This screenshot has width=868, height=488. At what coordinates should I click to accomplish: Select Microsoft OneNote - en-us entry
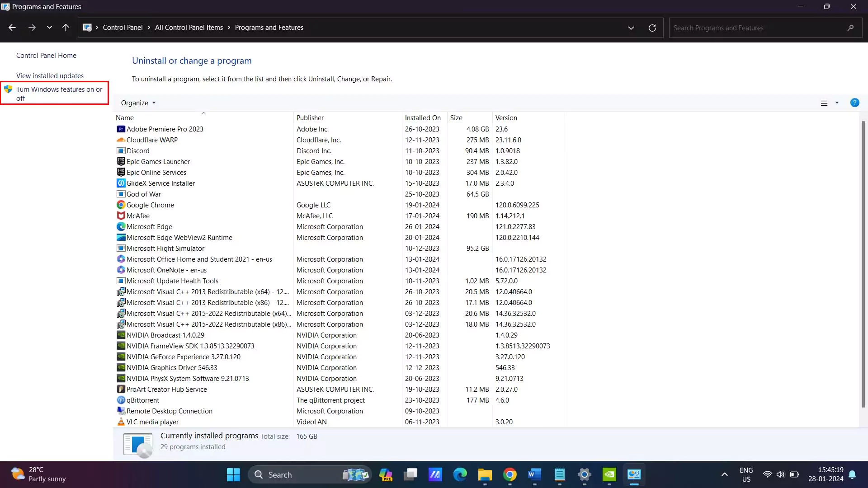[x=166, y=270]
